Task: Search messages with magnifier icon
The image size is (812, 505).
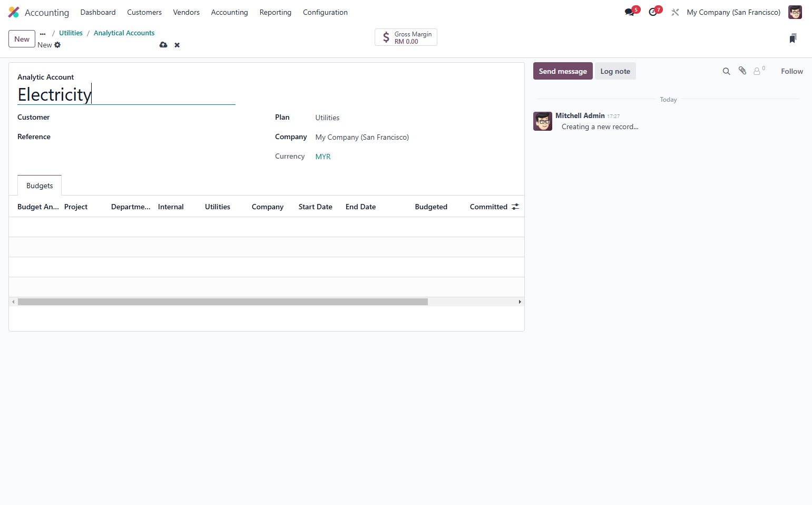Action: click(726, 71)
